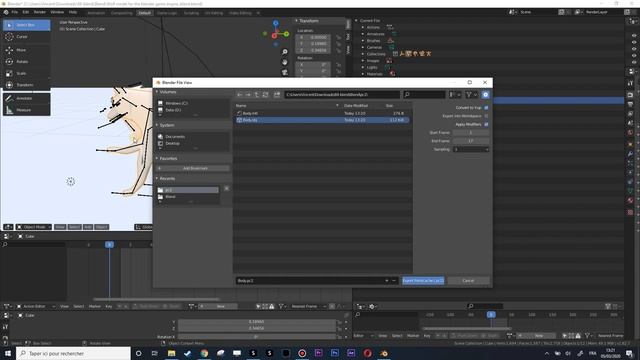Enable Export into Worldspace checkbox
The height and width of the screenshot is (360, 640).
click(x=486, y=116)
